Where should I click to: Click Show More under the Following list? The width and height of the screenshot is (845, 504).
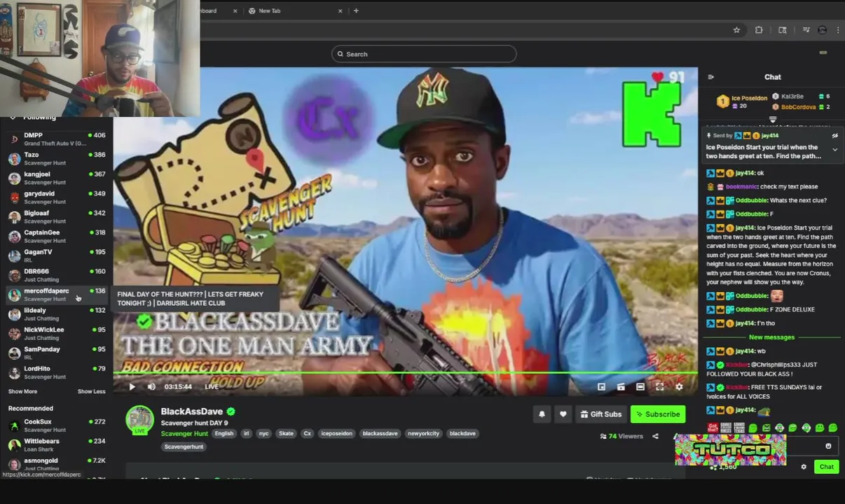[x=22, y=392]
